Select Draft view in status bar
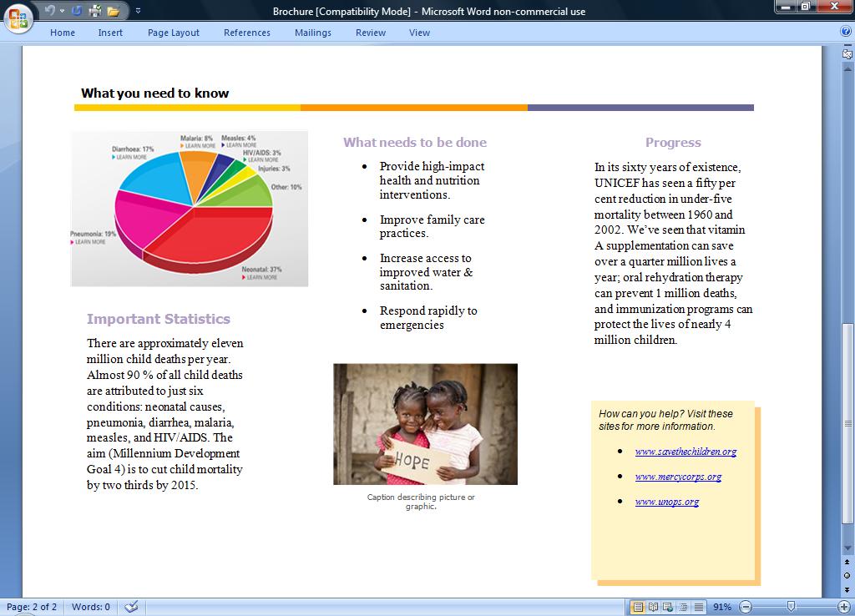855x616 pixels. (700, 607)
